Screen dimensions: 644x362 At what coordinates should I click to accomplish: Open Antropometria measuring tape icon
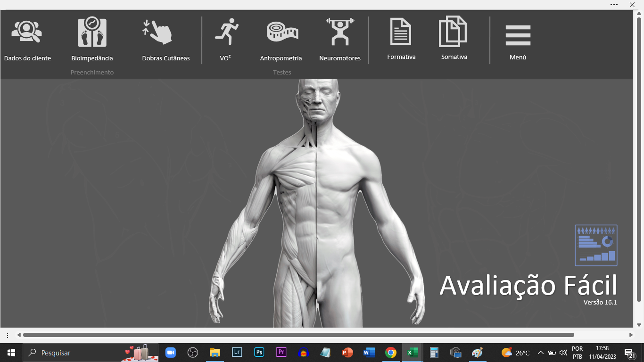(x=282, y=32)
